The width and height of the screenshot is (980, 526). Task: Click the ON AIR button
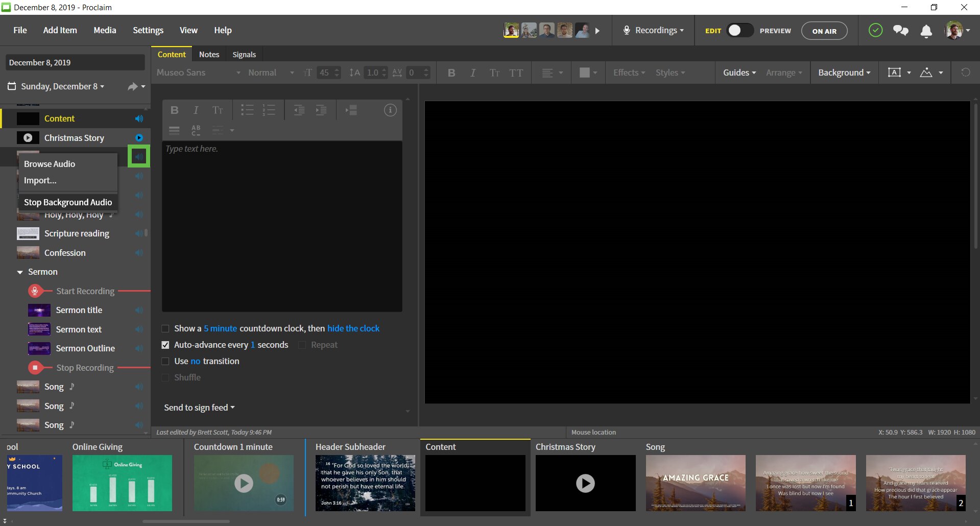(x=824, y=31)
